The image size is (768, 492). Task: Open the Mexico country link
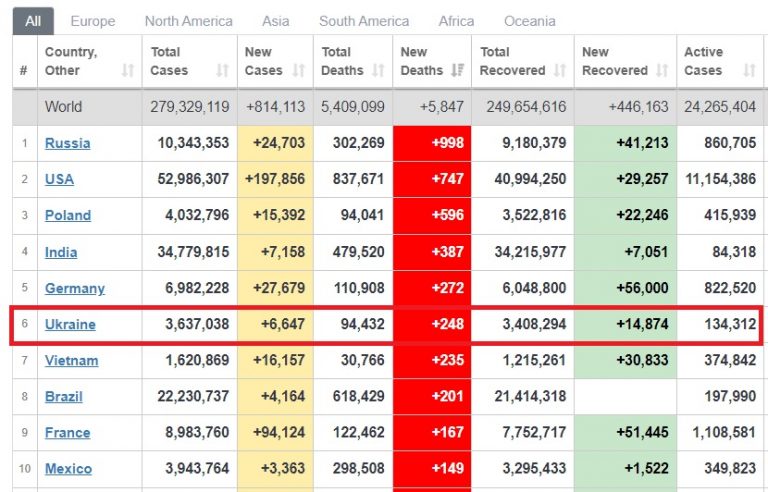click(69, 469)
